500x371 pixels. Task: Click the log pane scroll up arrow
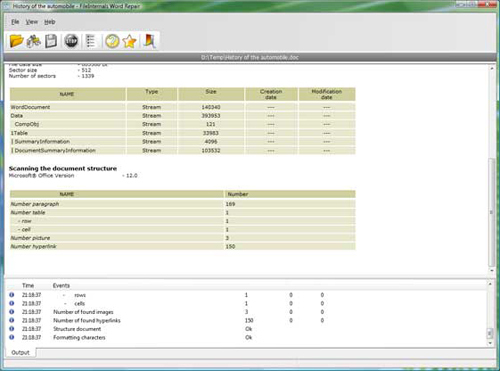490,284
